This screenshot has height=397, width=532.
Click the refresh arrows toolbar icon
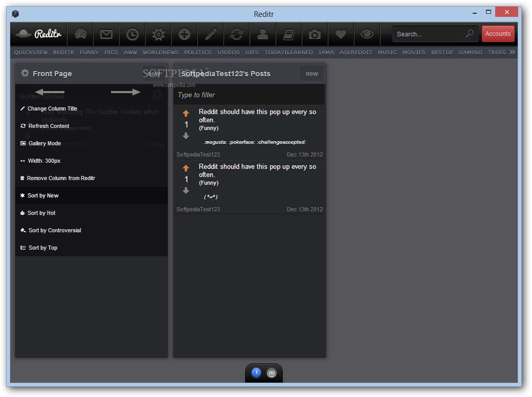tap(236, 34)
